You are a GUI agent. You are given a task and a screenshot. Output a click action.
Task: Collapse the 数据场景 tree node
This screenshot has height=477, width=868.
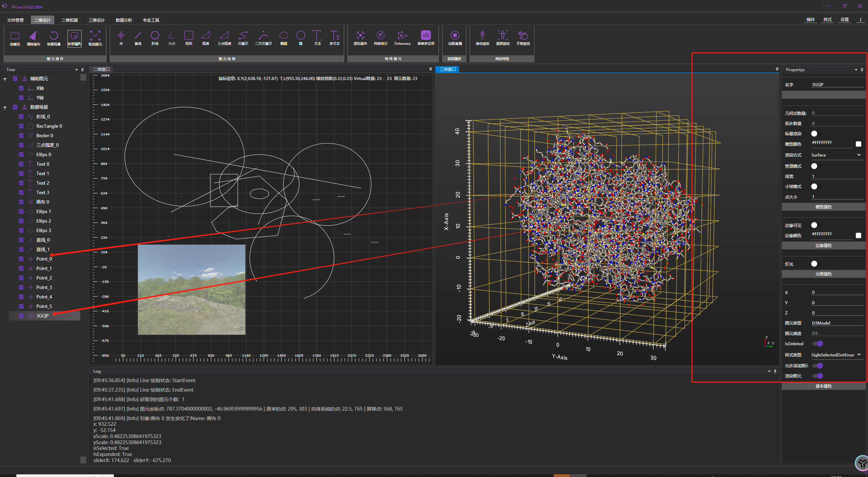coord(5,107)
